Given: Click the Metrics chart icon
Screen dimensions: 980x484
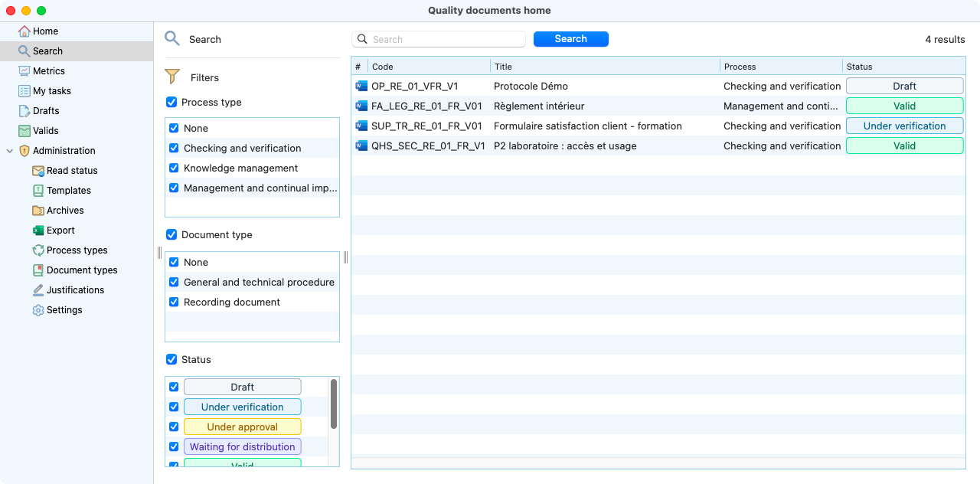Looking at the screenshot, I should (x=24, y=71).
